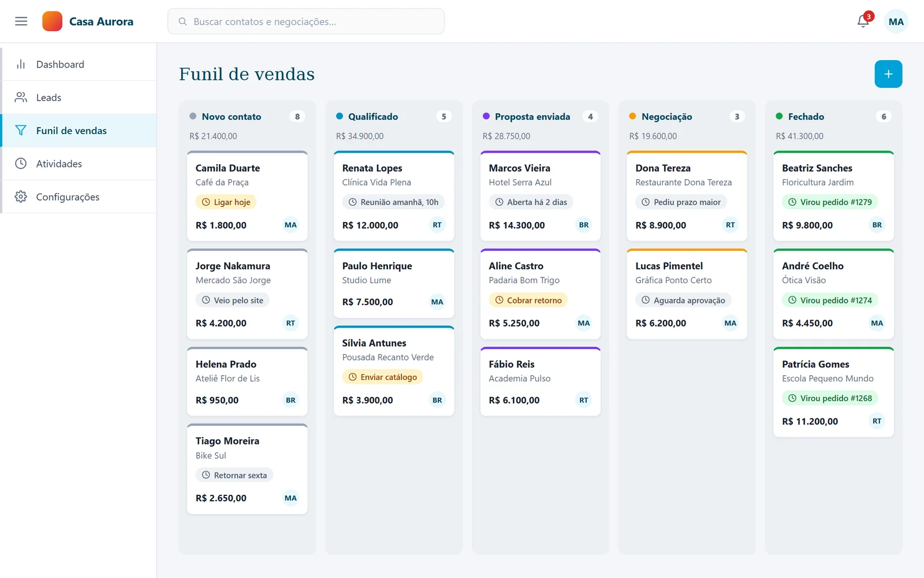
Task: Click the Atividades clock icon
Action: [x=21, y=164]
